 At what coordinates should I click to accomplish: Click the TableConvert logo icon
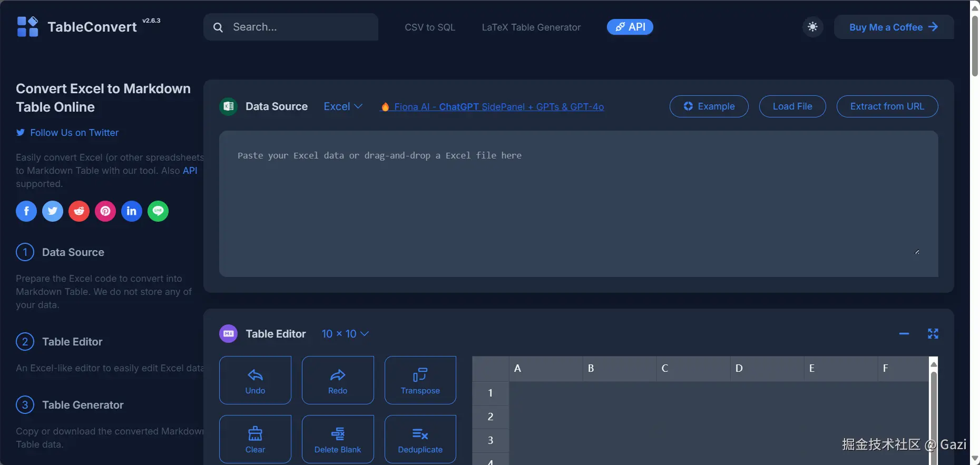click(x=27, y=27)
